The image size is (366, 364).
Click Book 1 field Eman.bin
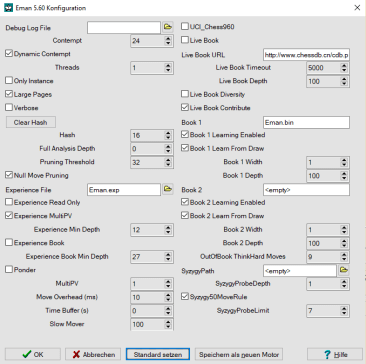[306, 122]
